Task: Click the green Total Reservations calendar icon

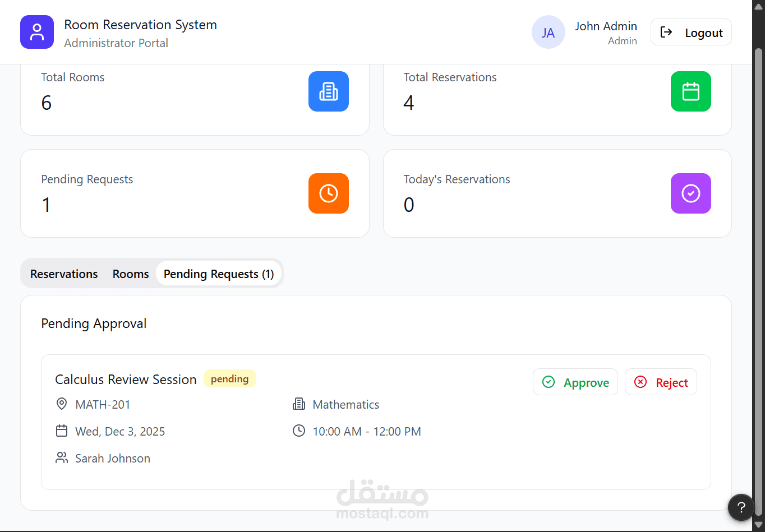Action: [690, 91]
